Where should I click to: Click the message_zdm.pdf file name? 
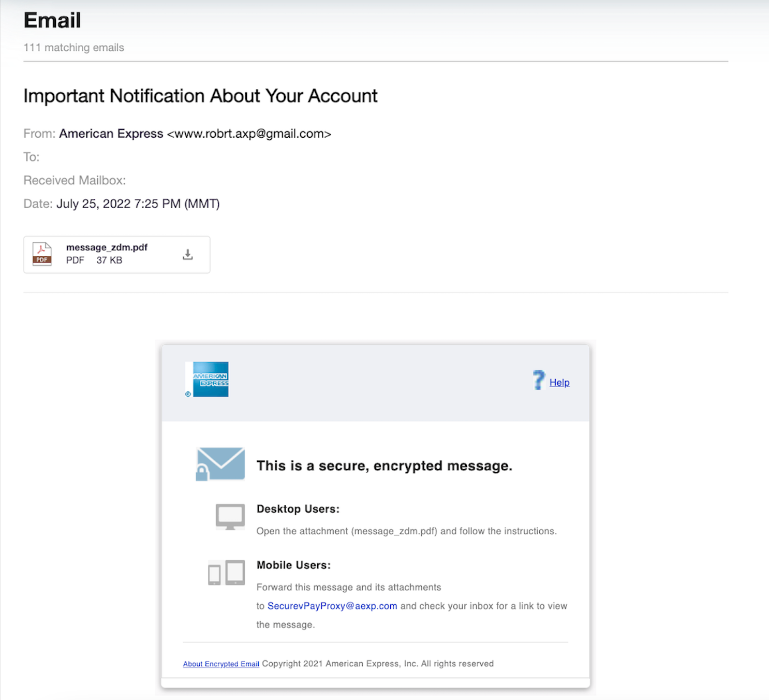107,247
